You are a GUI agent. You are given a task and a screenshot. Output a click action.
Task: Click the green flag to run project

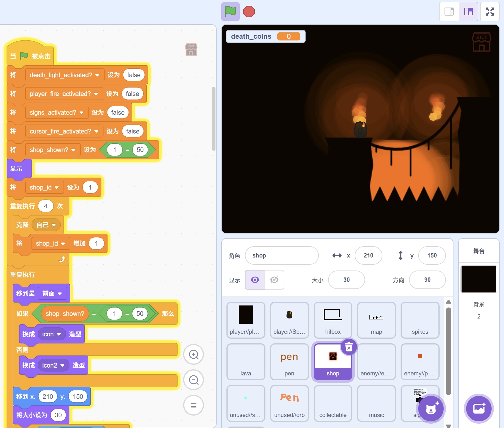click(x=230, y=12)
